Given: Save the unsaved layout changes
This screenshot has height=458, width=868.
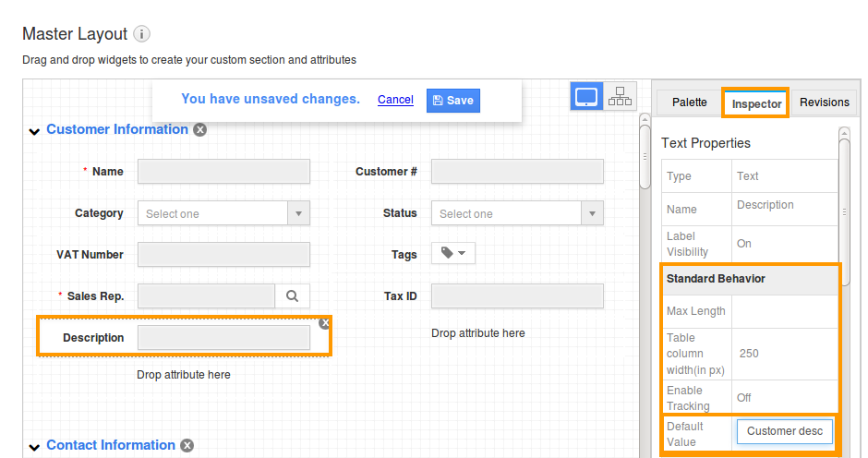Looking at the screenshot, I should 452,101.
